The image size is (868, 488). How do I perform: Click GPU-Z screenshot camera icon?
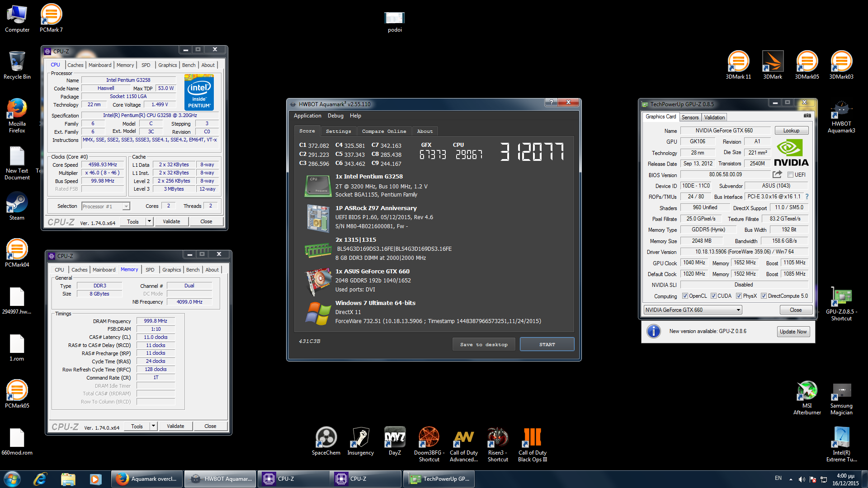coord(807,116)
